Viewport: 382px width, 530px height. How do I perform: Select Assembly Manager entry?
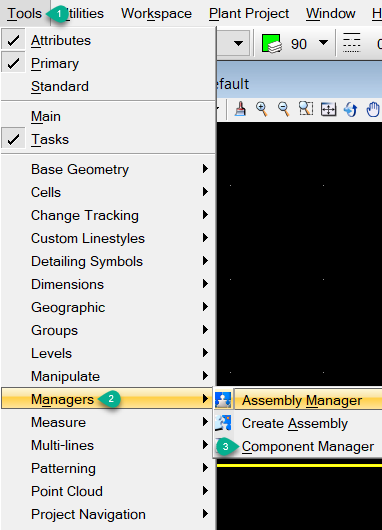302,401
